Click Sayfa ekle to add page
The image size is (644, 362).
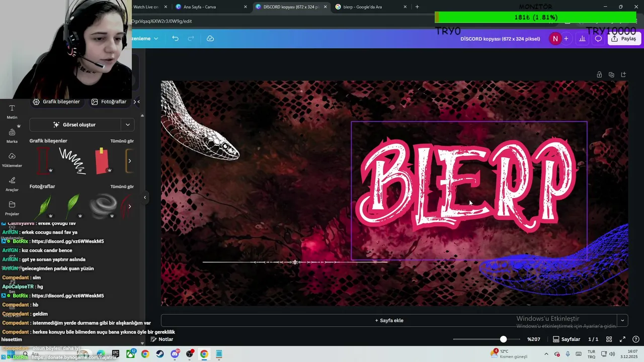[389, 320]
